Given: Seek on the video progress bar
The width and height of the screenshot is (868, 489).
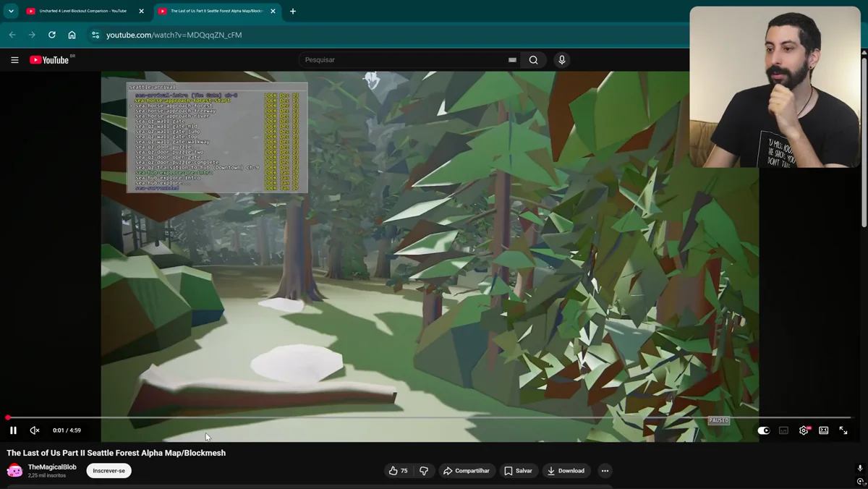Looking at the screenshot, I should click(430, 417).
